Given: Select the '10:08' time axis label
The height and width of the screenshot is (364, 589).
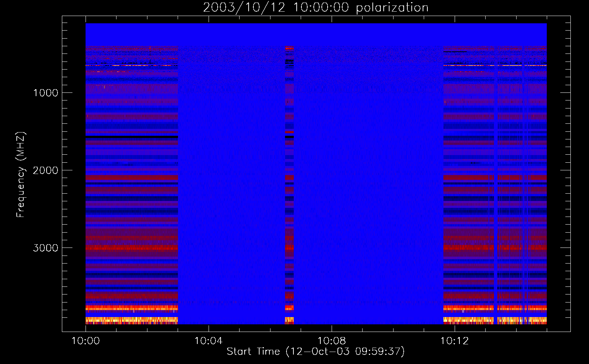Looking at the screenshot, I should point(331,341).
